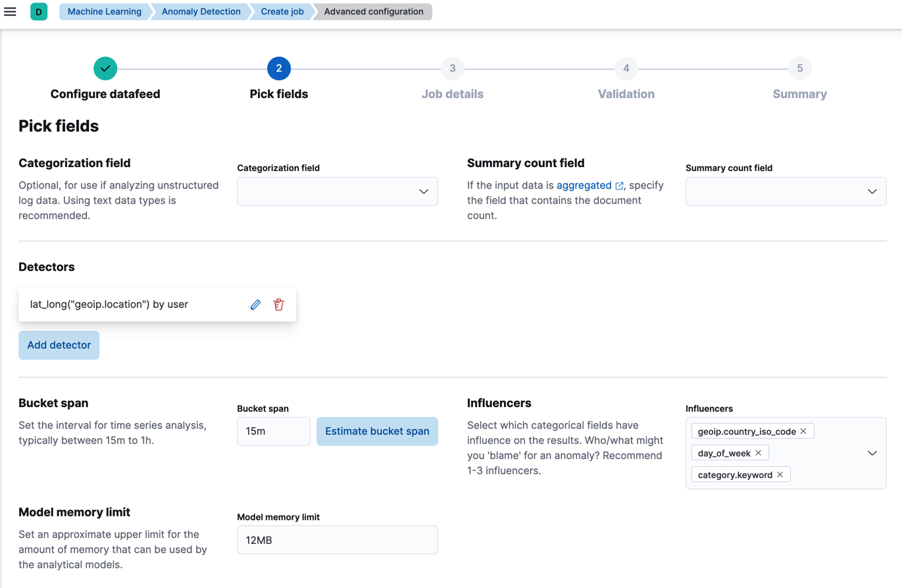
Task: Click the D space avatar icon
Action: pyautogui.click(x=38, y=11)
